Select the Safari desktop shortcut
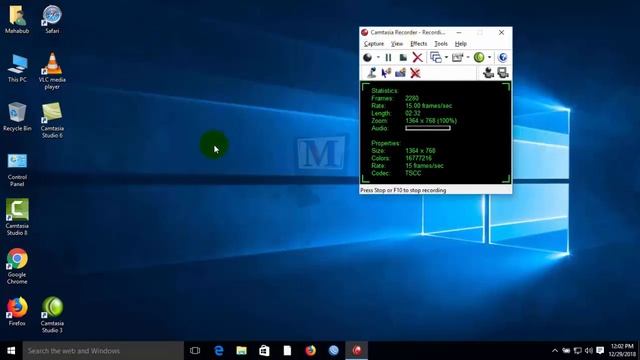 pyautogui.click(x=52, y=20)
